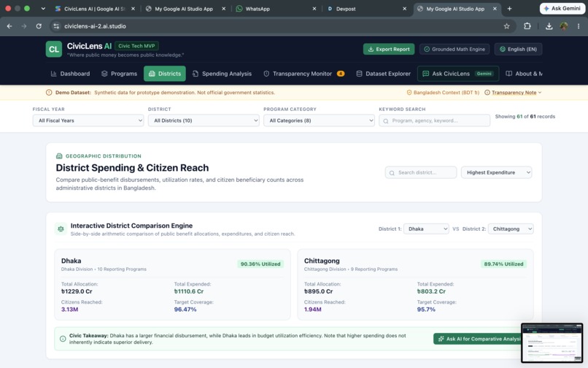The width and height of the screenshot is (588, 368).
Task: Open the Ask CivicLens Gemini tab
Action: [458, 74]
